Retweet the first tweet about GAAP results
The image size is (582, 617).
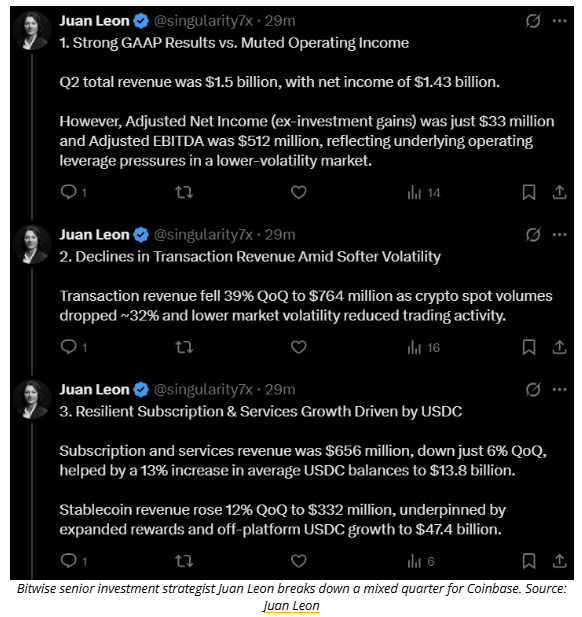pyautogui.click(x=184, y=192)
